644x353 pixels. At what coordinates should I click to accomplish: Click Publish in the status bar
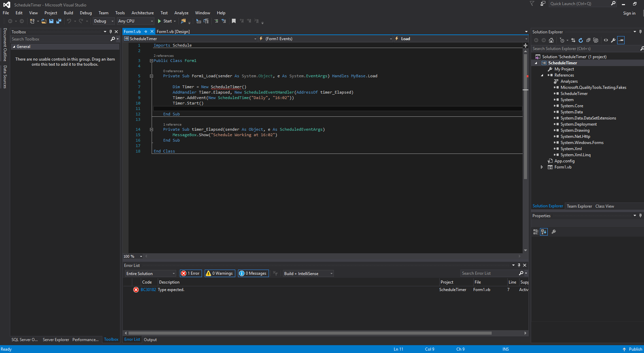tap(632, 349)
